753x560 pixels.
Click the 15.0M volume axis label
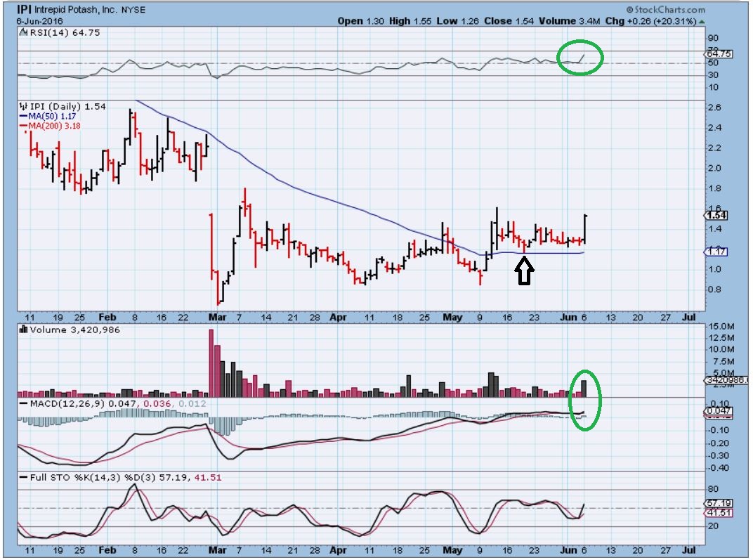[x=721, y=326]
